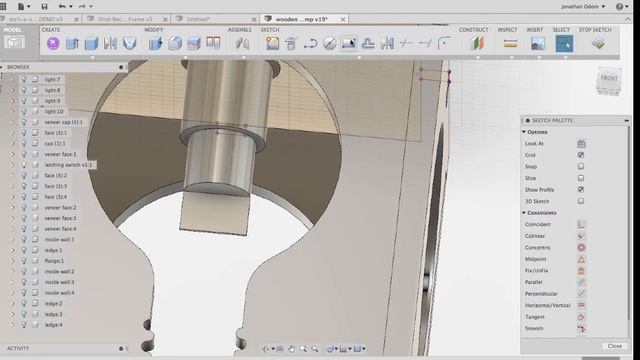Image resolution: width=640 pixels, height=360 pixels.
Task: Open the Jonathan Odom account dropdown
Action: pyautogui.click(x=583, y=7)
